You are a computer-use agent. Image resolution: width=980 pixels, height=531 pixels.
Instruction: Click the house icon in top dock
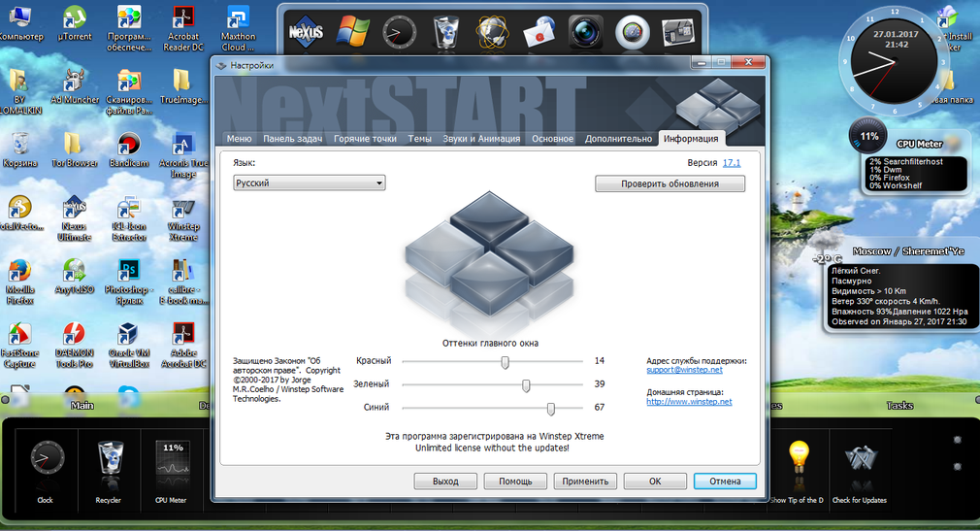tap(679, 33)
